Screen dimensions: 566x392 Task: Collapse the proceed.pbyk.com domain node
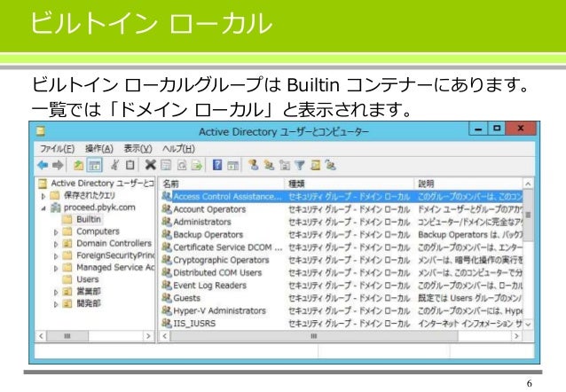pyautogui.click(x=43, y=208)
